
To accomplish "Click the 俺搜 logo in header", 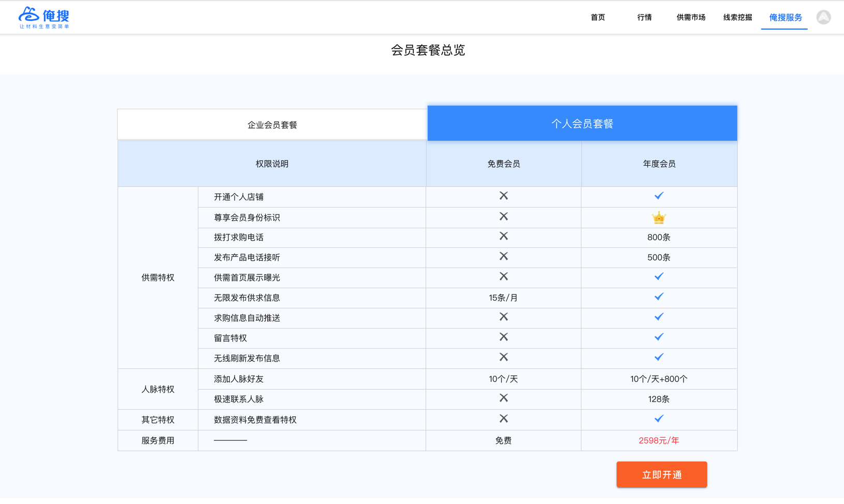I will (x=44, y=18).
